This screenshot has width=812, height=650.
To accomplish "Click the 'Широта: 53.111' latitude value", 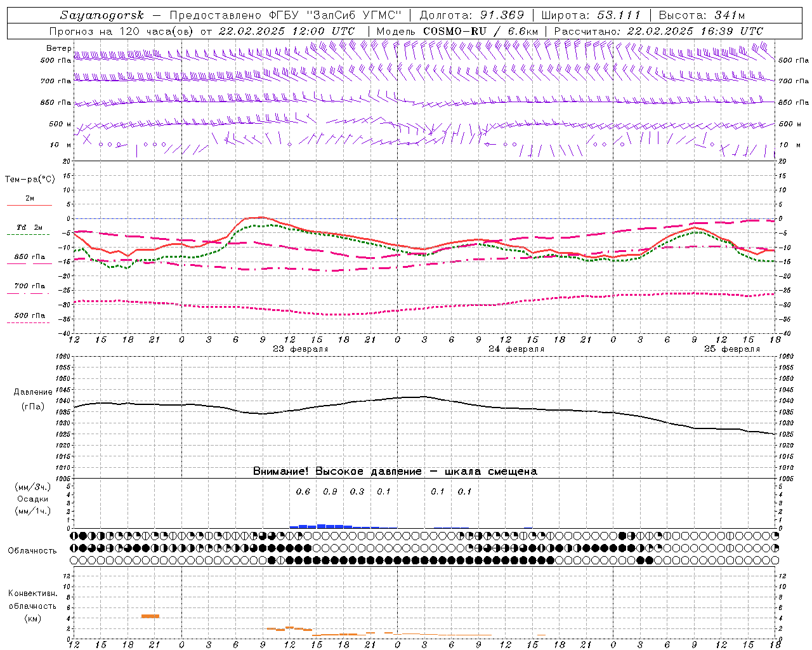I will point(591,15).
